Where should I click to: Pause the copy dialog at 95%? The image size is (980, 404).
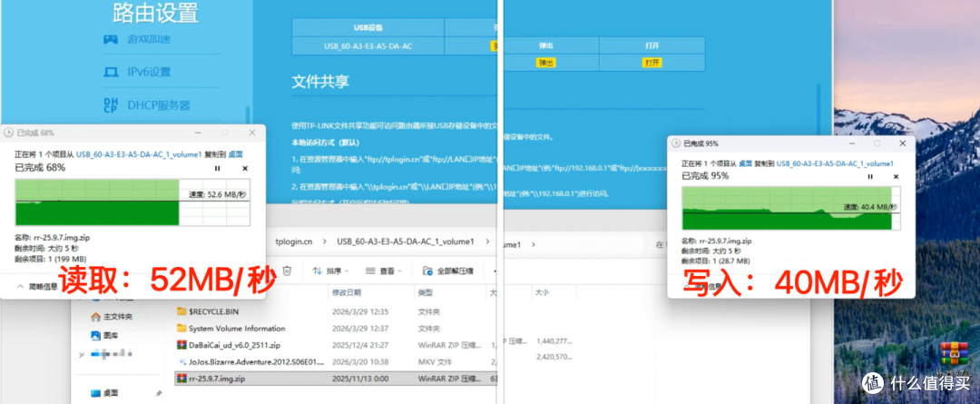pyautogui.click(x=870, y=177)
